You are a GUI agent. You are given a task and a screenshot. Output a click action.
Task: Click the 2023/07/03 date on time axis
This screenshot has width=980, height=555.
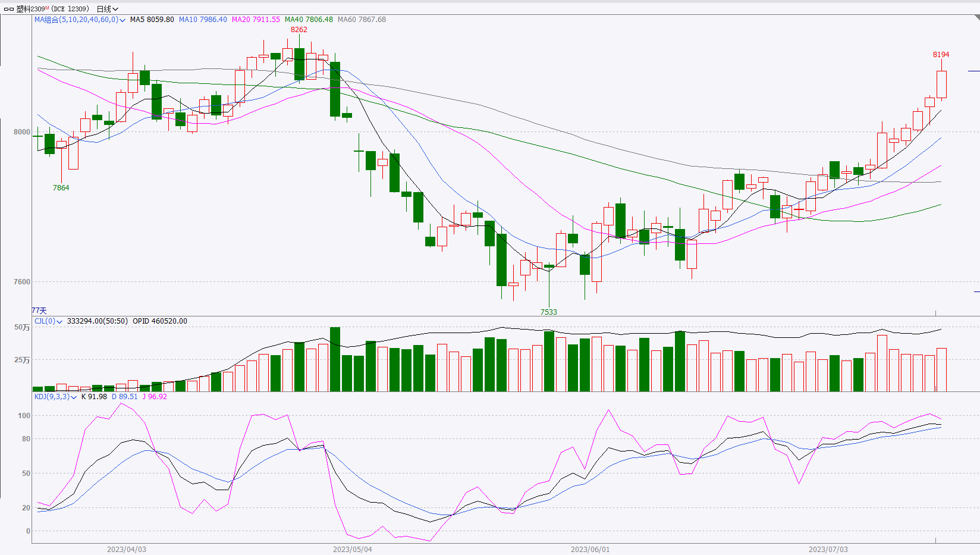828,549
